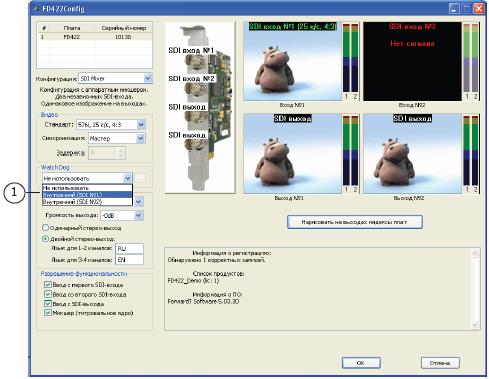Click the Выход №1 preview thumbnail
Viewport: 489px width, 379px height.
(292, 153)
